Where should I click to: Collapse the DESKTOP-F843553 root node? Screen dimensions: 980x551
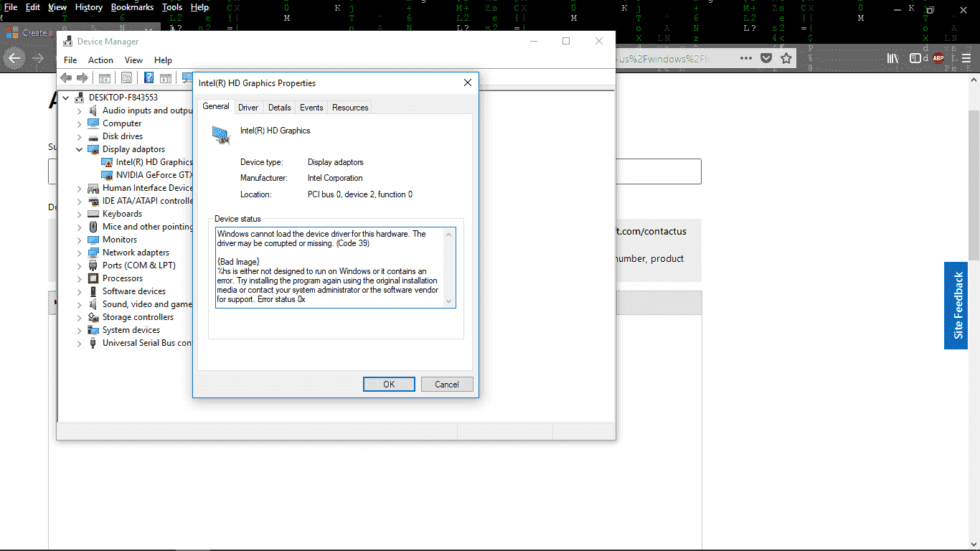66,98
